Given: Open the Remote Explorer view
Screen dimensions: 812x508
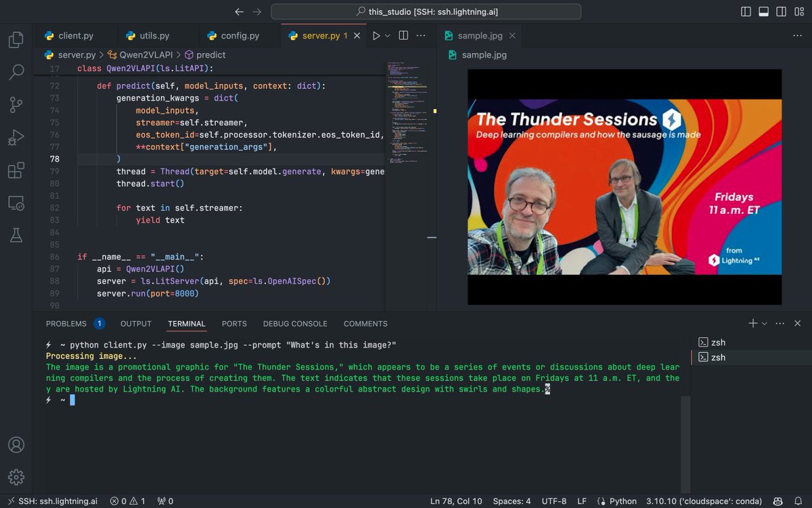Looking at the screenshot, I should click(16, 203).
